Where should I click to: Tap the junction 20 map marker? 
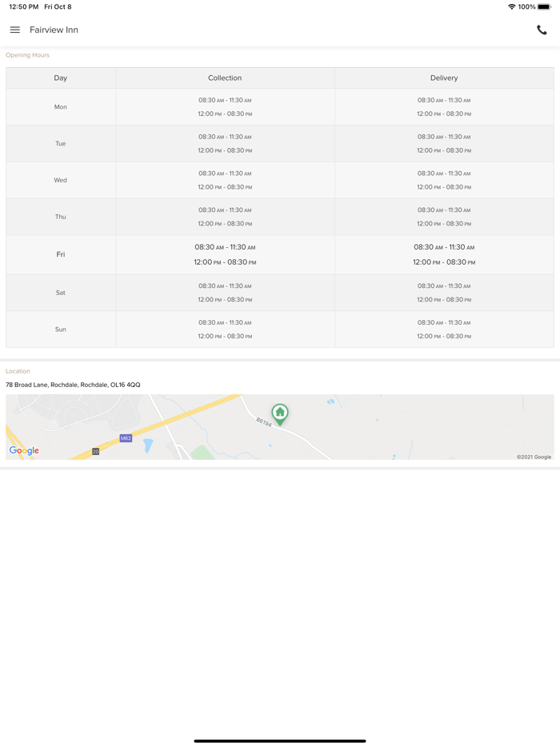[95, 452]
